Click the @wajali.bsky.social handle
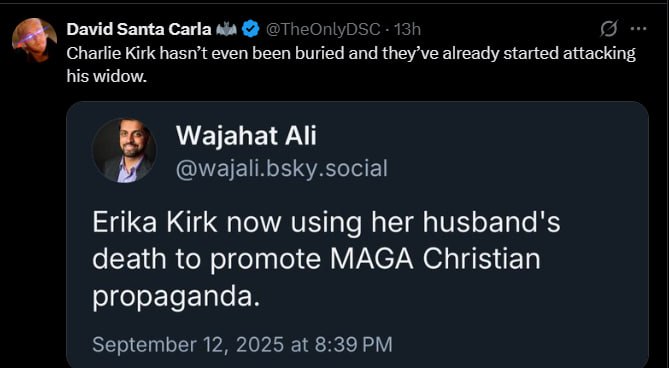The width and height of the screenshot is (669, 368). click(282, 168)
